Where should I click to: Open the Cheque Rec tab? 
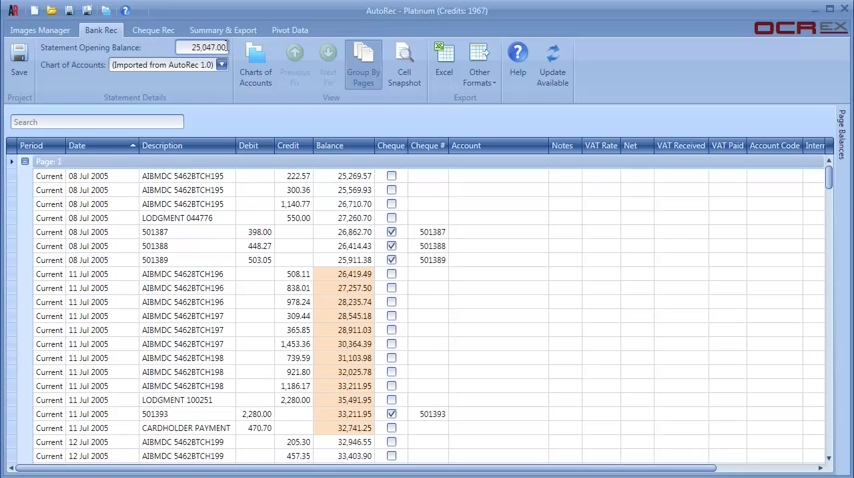point(153,30)
